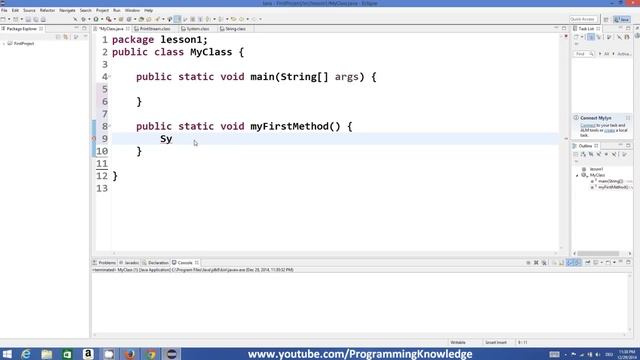This screenshot has width=640, height=360.
Task: Open Internet Explorer from taskbar
Action: [26, 354]
